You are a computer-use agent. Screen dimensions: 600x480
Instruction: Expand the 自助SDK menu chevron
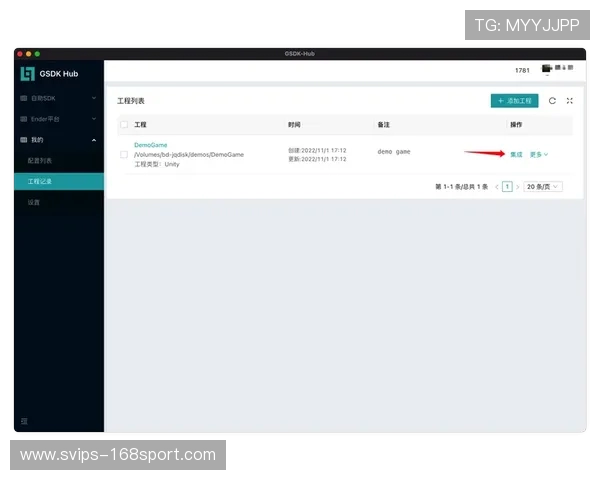pos(94,98)
